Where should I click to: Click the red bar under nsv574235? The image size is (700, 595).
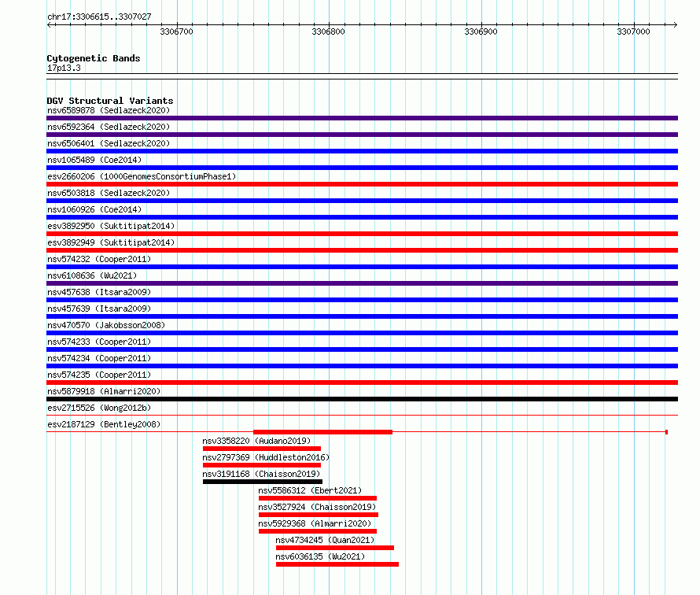(362, 382)
